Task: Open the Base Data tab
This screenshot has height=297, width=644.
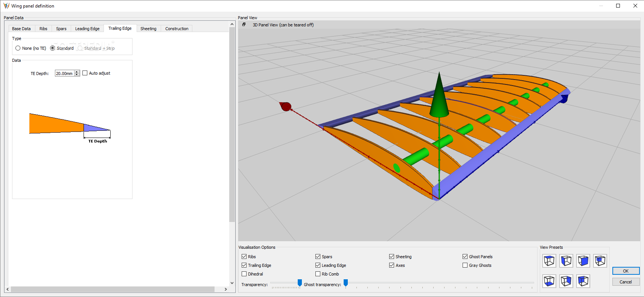Action: (21, 29)
